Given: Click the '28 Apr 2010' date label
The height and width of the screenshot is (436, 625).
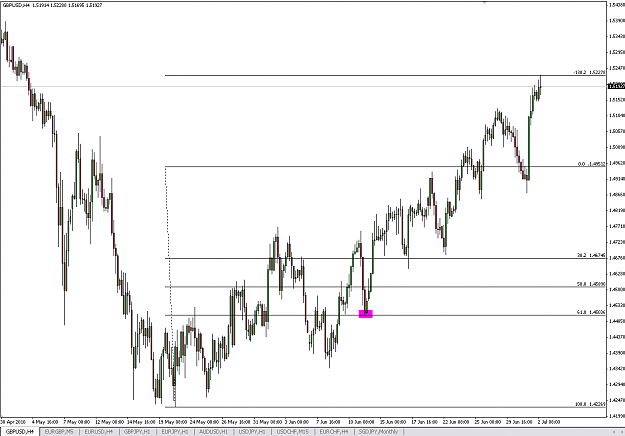Looking at the screenshot, I should click(x=13, y=422).
